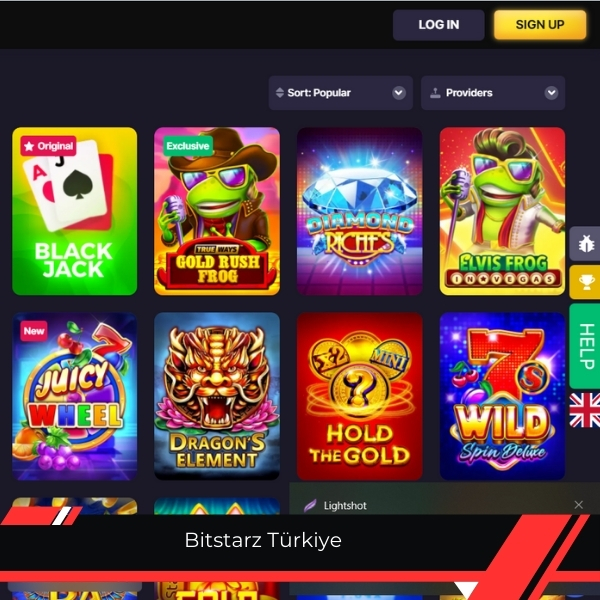
Task: Click the SIGN UP button
Action: 540,25
